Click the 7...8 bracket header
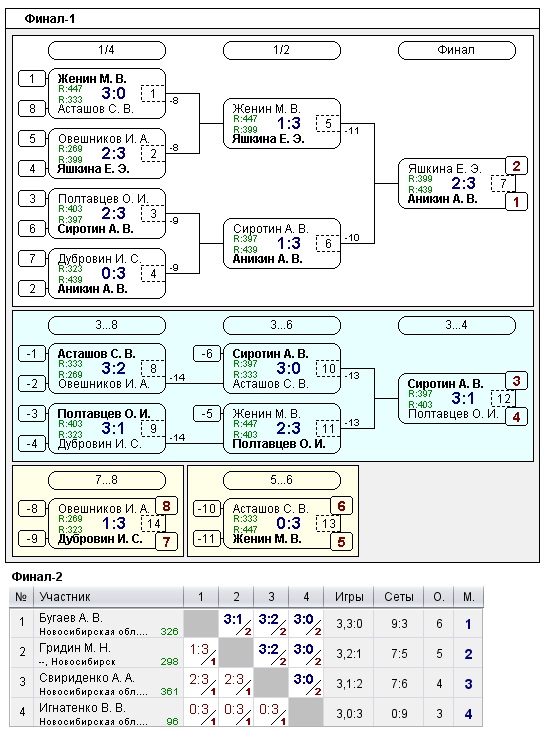 [106, 480]
